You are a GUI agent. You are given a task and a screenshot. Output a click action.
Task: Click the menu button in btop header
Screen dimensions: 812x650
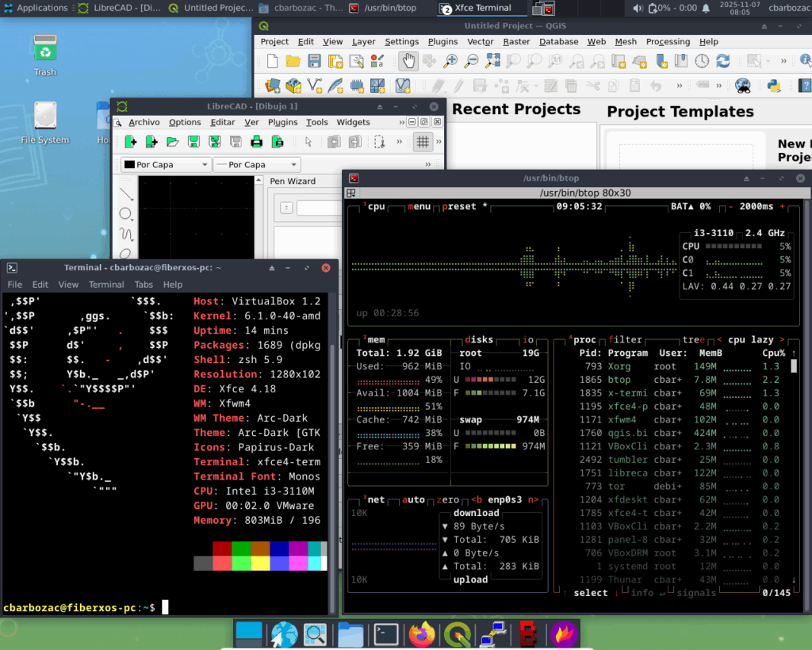coord(419,206)
